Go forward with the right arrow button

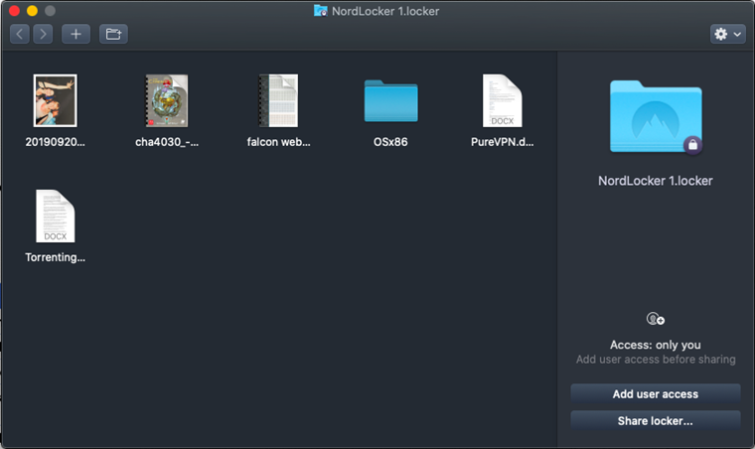tap(43, 34)
